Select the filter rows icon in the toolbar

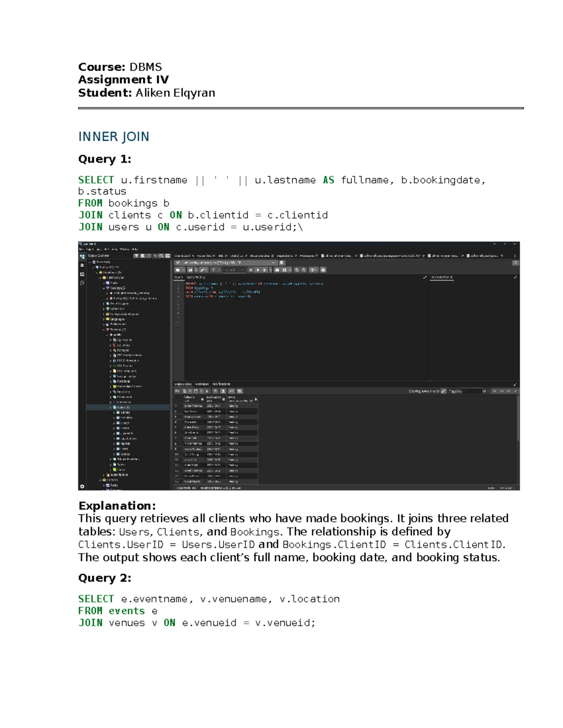[x=214, y=270]
